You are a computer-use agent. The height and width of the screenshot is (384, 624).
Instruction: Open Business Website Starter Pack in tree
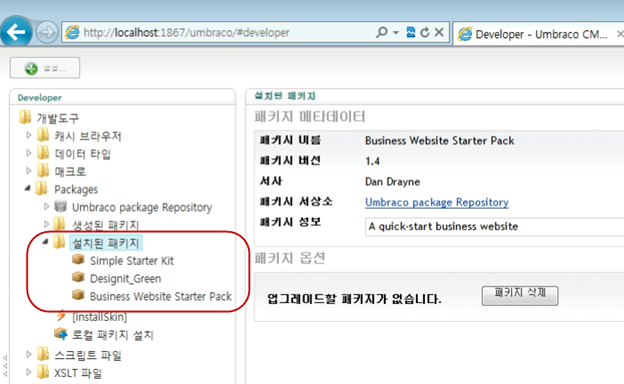[x=161, y=296]
